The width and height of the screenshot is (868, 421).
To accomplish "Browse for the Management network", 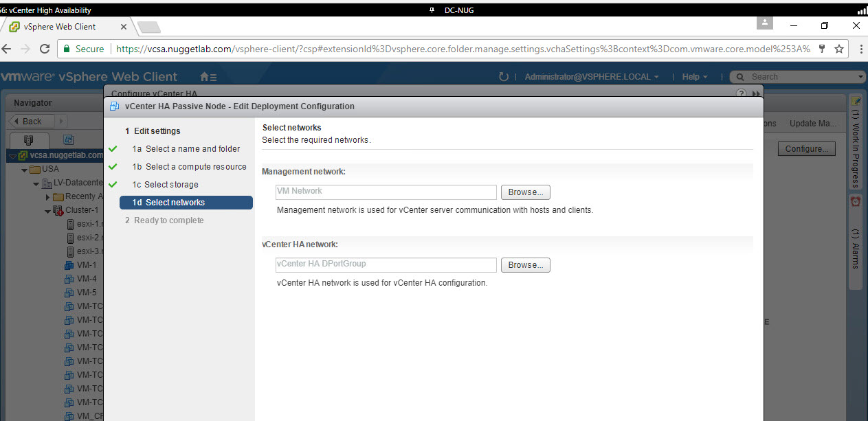I will [525, 192].
